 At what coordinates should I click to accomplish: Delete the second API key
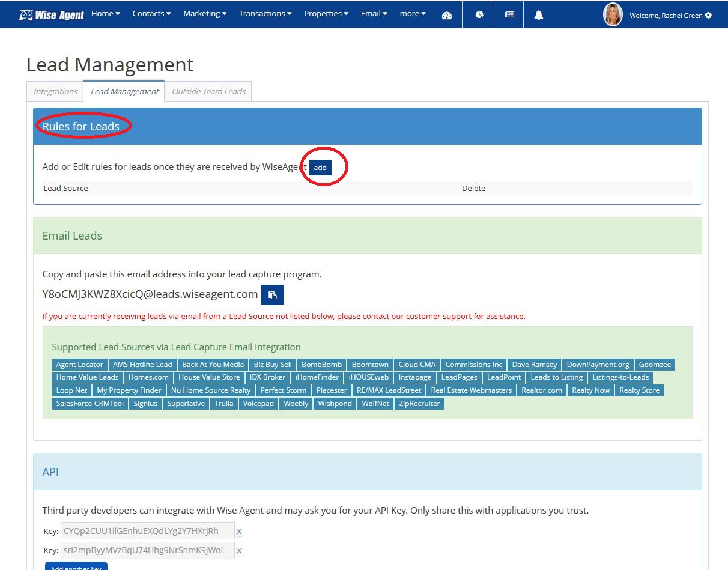coord(239,551)
